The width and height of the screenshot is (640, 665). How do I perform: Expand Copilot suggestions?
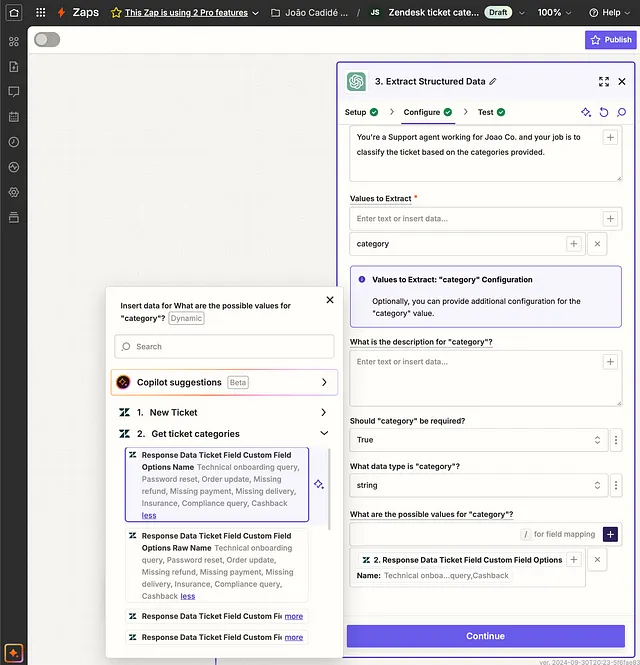pos(224,383)
